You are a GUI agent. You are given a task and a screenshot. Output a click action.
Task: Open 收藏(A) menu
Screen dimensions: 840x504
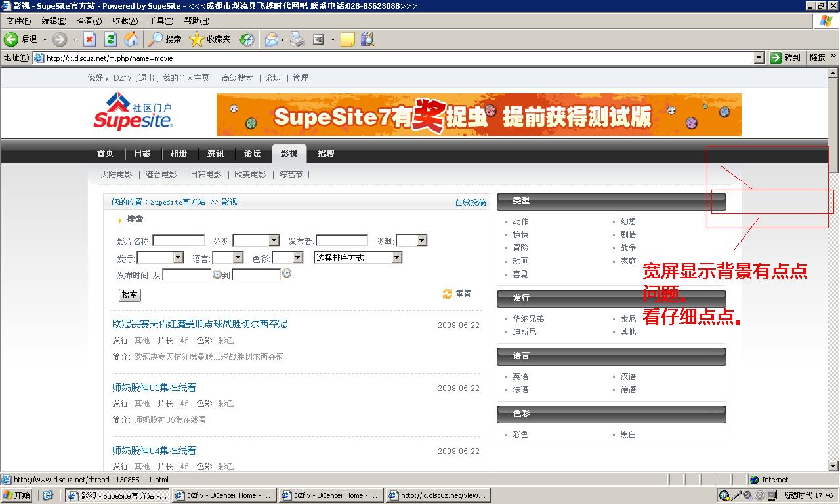point(125,21)
